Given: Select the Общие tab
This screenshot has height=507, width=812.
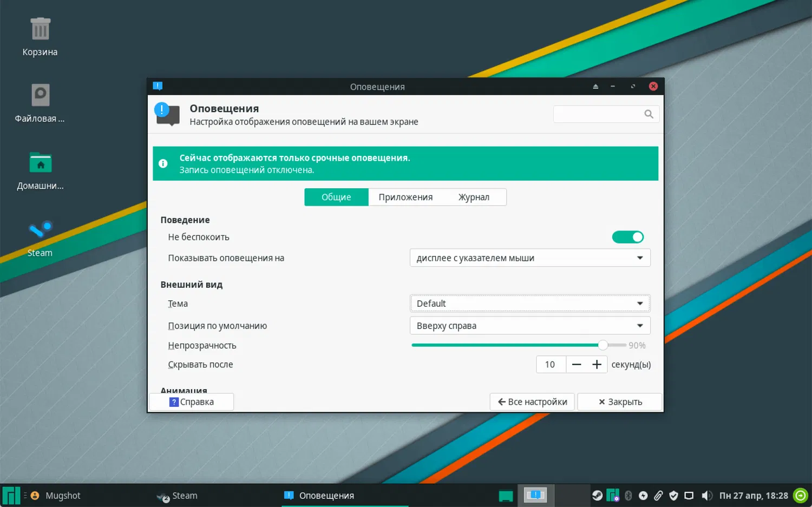Looking at the screenshot, I should 336,197.
